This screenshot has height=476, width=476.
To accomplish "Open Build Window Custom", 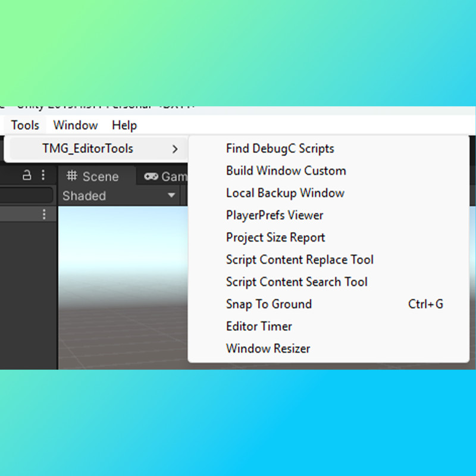I will tap(286, 171).
